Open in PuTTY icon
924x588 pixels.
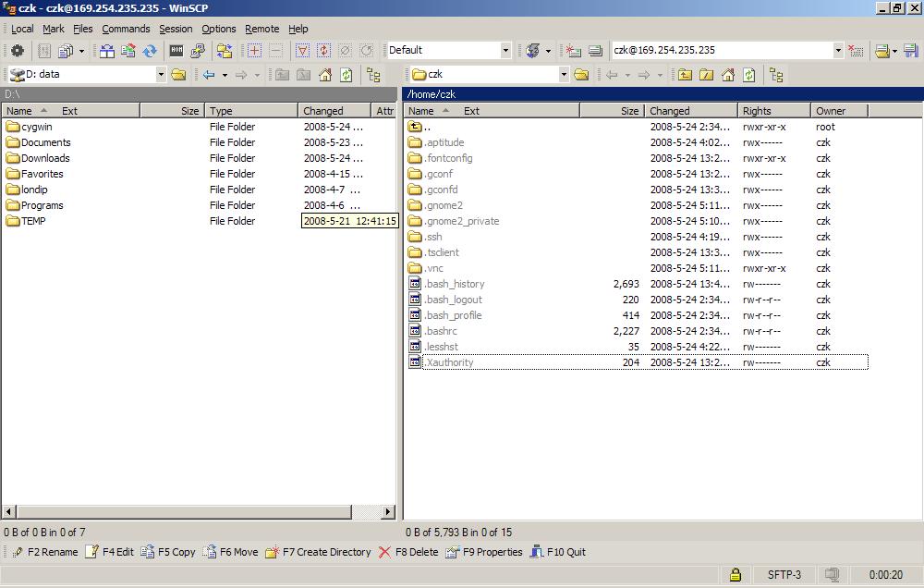(198, 51)
